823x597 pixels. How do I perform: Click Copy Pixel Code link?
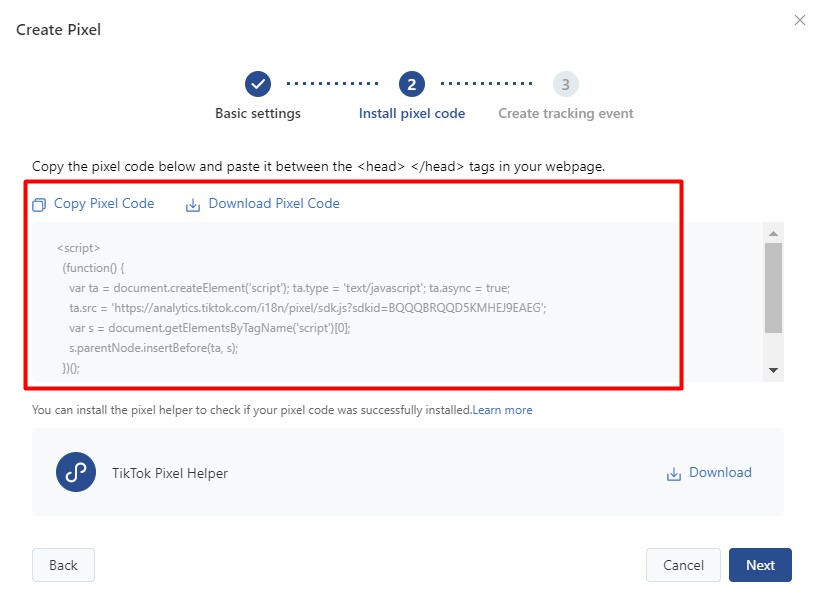(x=104, y=203)
